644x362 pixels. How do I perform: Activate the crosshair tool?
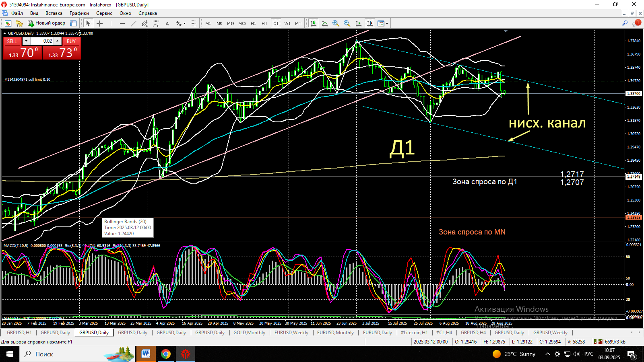click(x=99, y=23)
